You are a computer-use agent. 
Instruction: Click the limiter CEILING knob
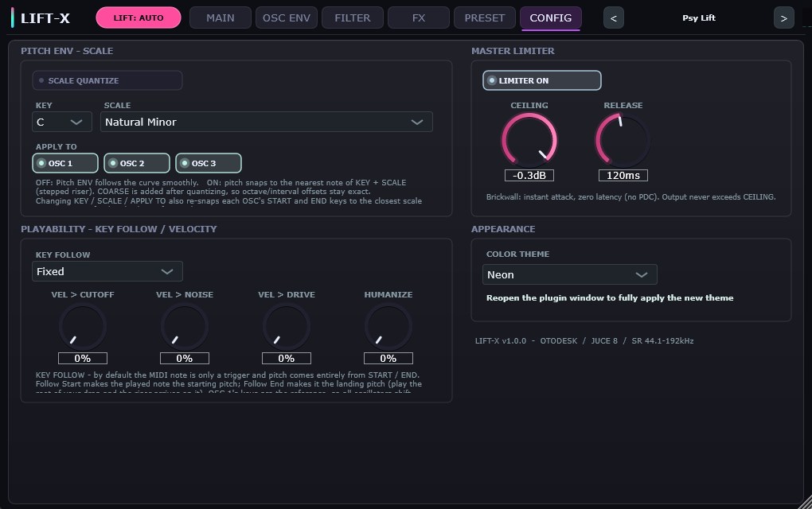(x=529, y=140)
